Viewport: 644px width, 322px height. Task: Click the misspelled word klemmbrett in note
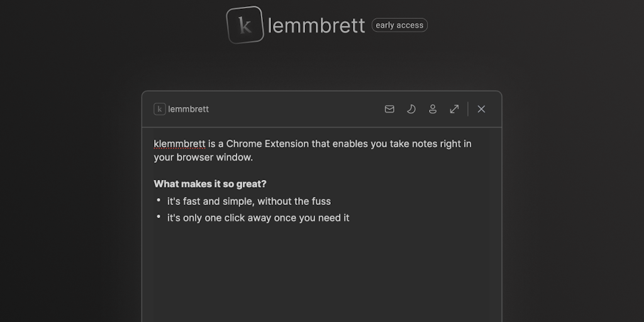click(180, 143)
